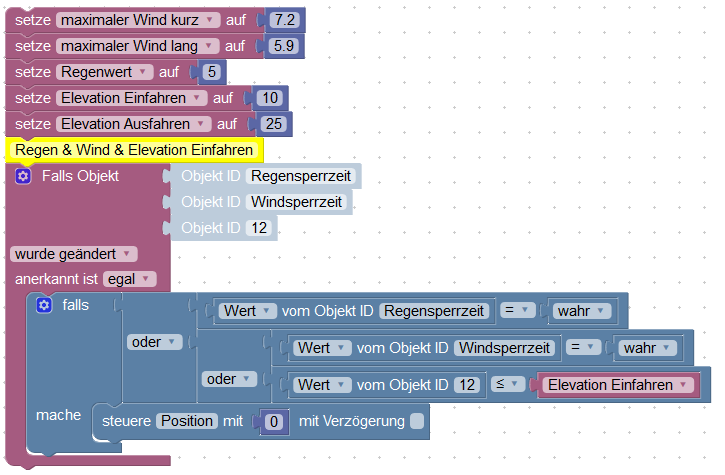Open the Regenwert variable dropdown
The width and height of the screenshot is (725, 475).
[x=104, y=72]
